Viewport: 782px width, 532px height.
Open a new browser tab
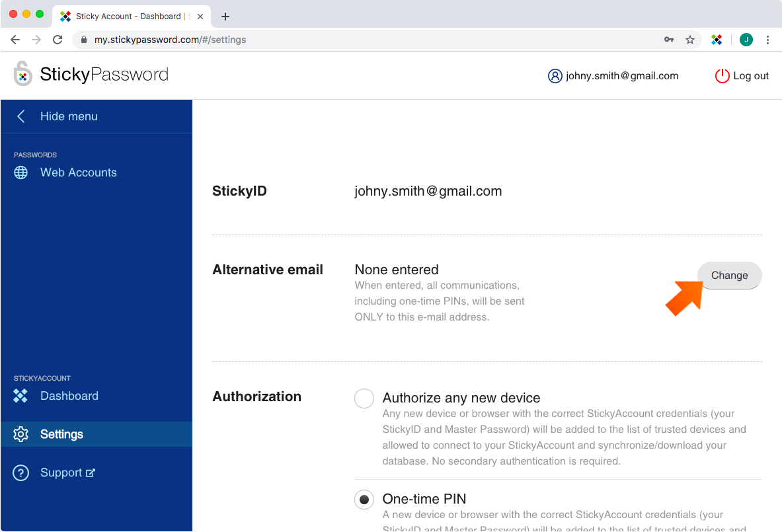point(225,17)
